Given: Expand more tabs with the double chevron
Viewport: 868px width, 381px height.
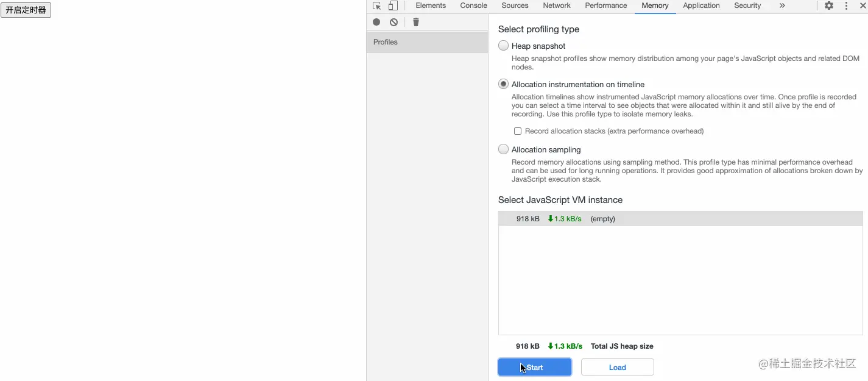Looking at the screenshot, I should tap(782, 5).
